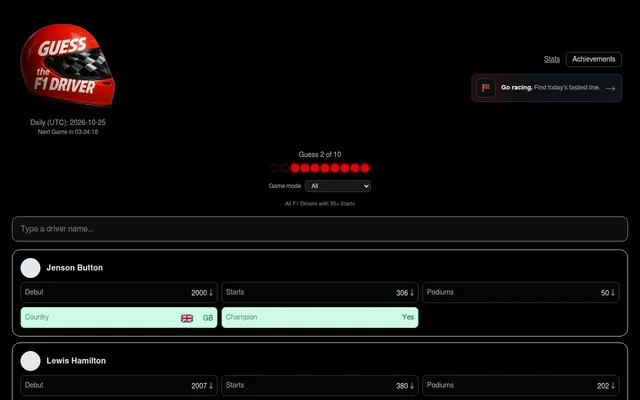This screenshot has height=400, width=640.
Task: Click the Guess 2 of 10 label
Action: (x=320, y=154)
